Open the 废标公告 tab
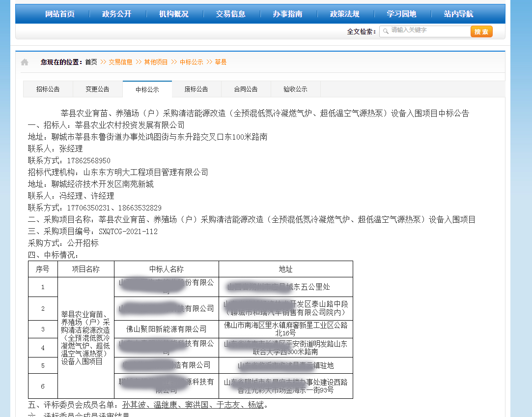This screenshot has width=532, height=417. [x=196, y=89]
